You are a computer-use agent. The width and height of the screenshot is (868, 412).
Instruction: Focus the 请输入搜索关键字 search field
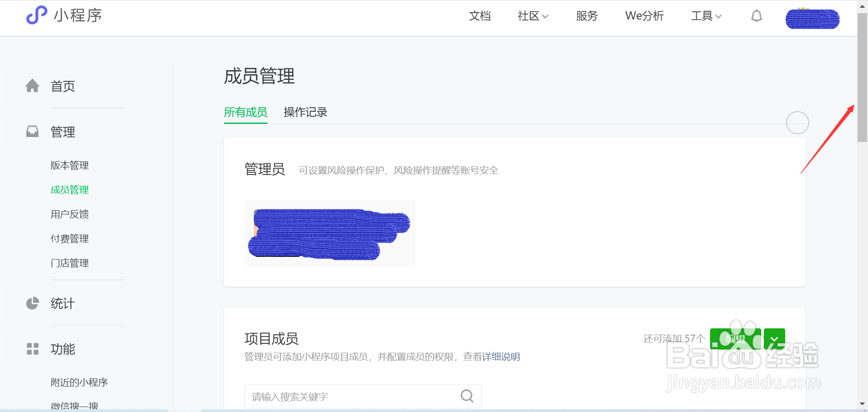(362, 397)
